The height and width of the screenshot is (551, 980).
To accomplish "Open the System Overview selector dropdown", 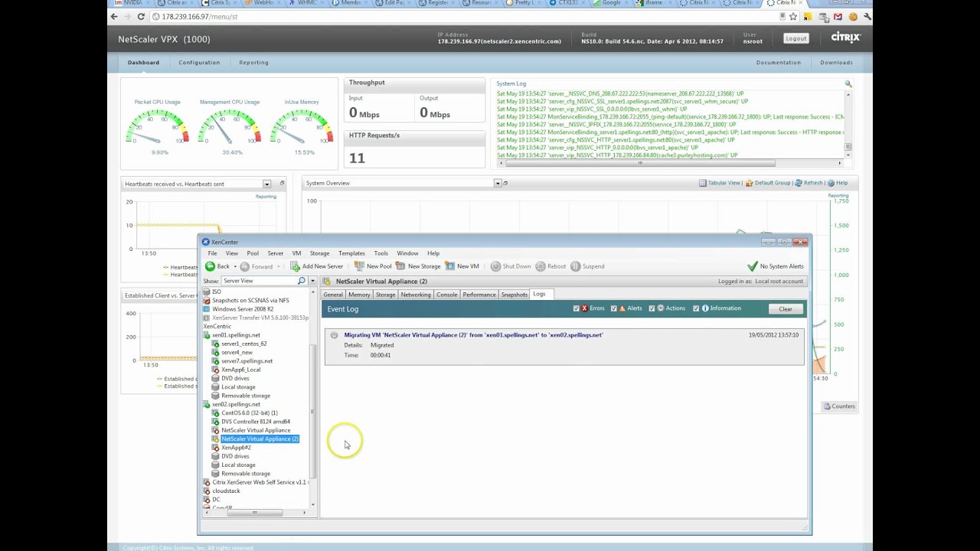I will point(497,184).
